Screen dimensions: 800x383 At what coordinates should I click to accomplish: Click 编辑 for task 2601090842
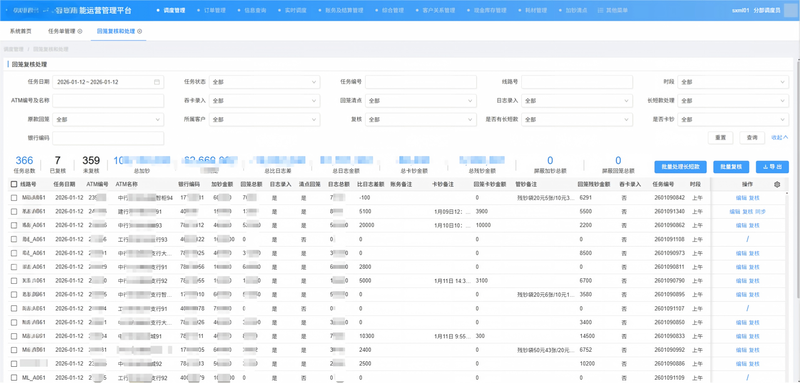point(741,197)
